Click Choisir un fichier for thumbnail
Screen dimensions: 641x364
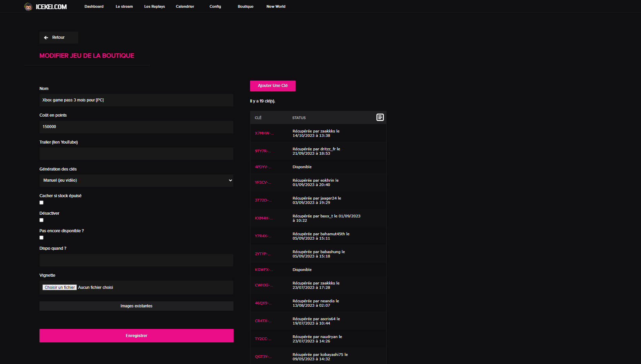[60, 287]
